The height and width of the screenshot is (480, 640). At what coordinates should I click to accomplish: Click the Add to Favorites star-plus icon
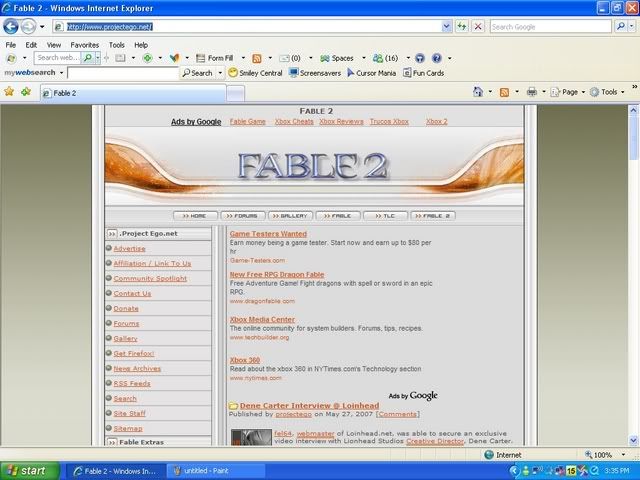26,91
